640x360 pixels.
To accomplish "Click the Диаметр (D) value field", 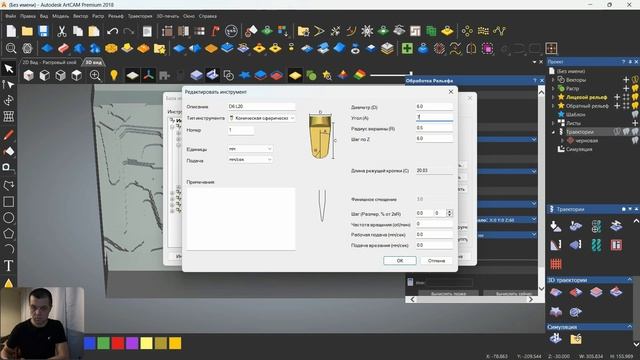I will coord(434,106).
